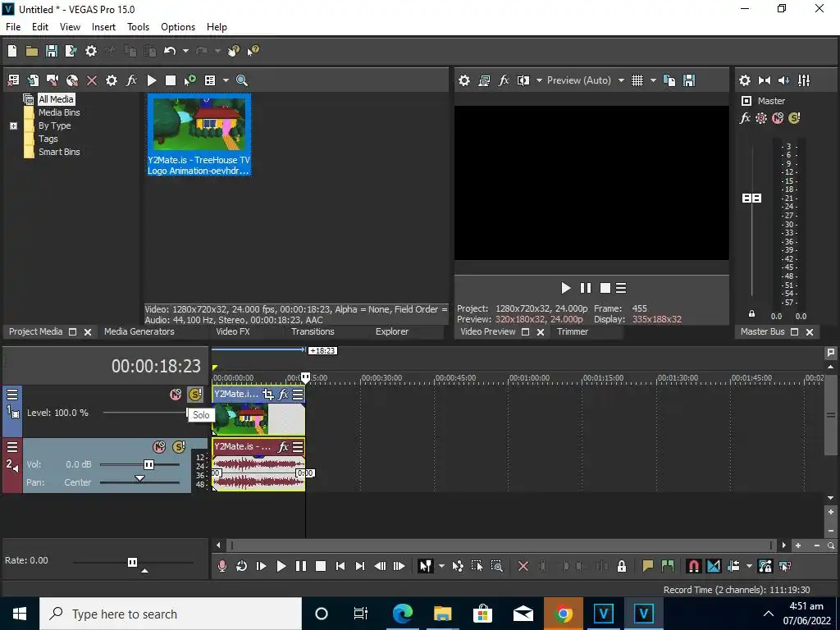The image size is (840, 630).
Task: Toggle snapping magnet icon
Action: point(694,566)
